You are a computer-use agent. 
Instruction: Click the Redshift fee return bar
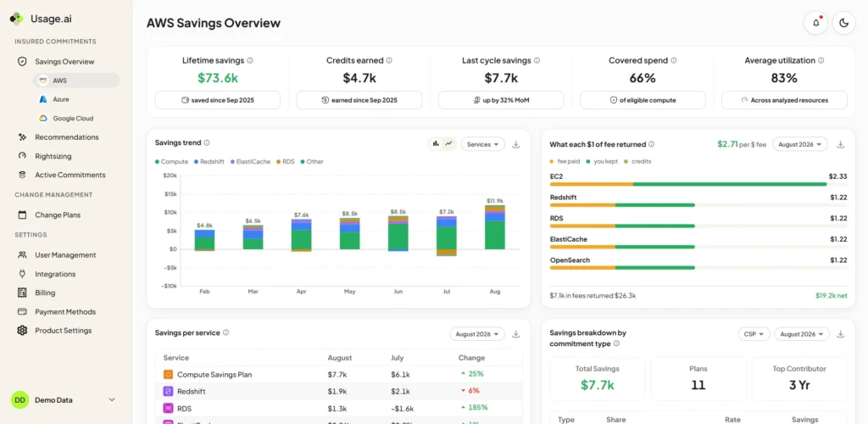(698, 205)
